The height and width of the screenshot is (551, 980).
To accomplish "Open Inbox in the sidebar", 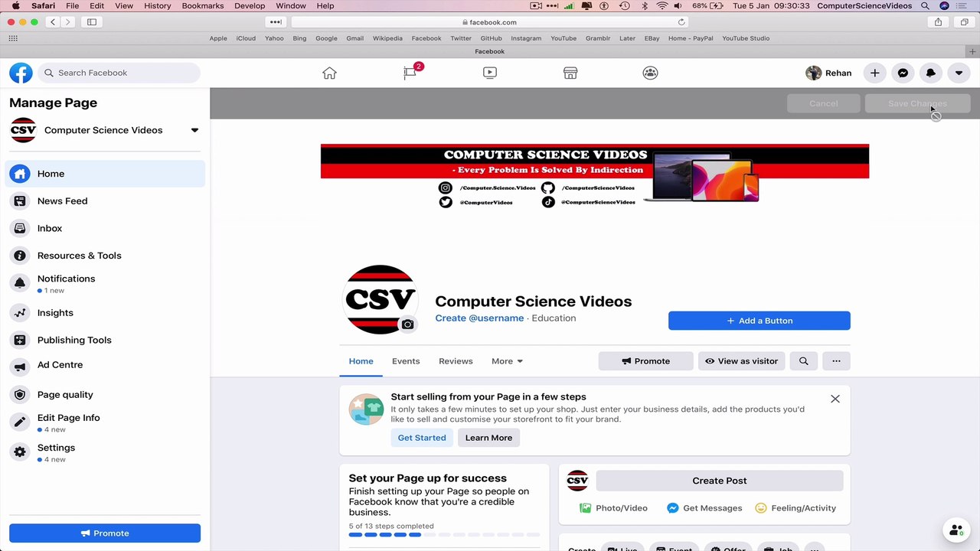I will 105,228.
